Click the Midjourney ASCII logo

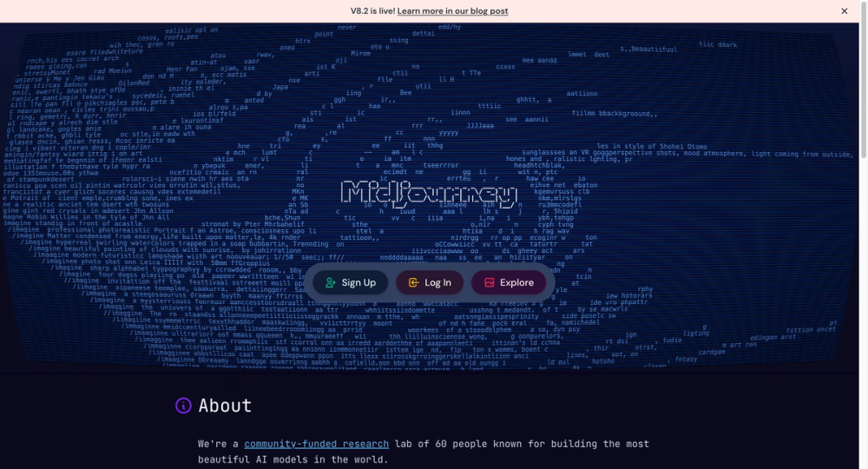tap(429, 194)
